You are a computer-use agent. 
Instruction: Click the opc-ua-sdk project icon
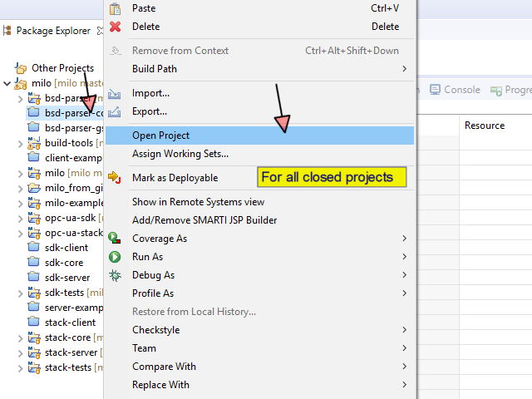34,218
